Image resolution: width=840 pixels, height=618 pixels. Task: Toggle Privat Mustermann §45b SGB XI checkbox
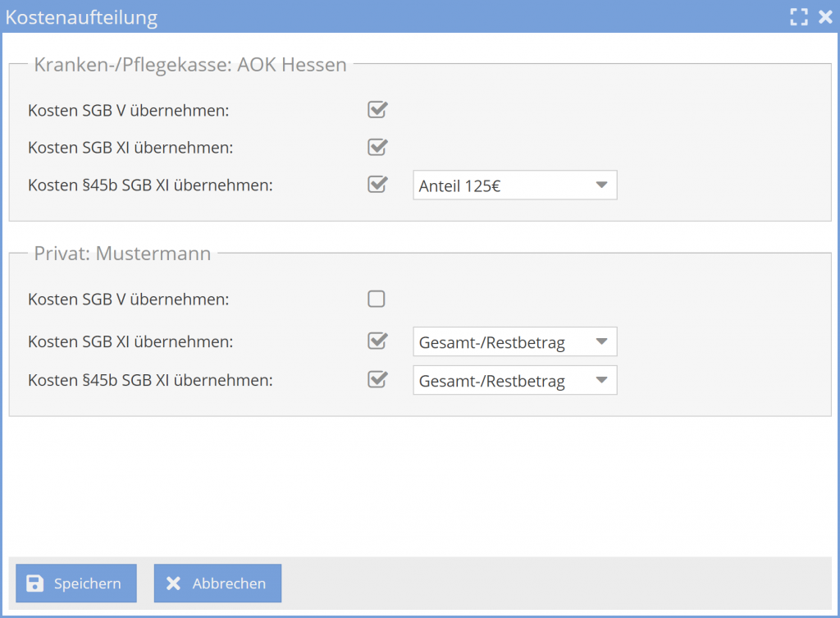(377, 380)
